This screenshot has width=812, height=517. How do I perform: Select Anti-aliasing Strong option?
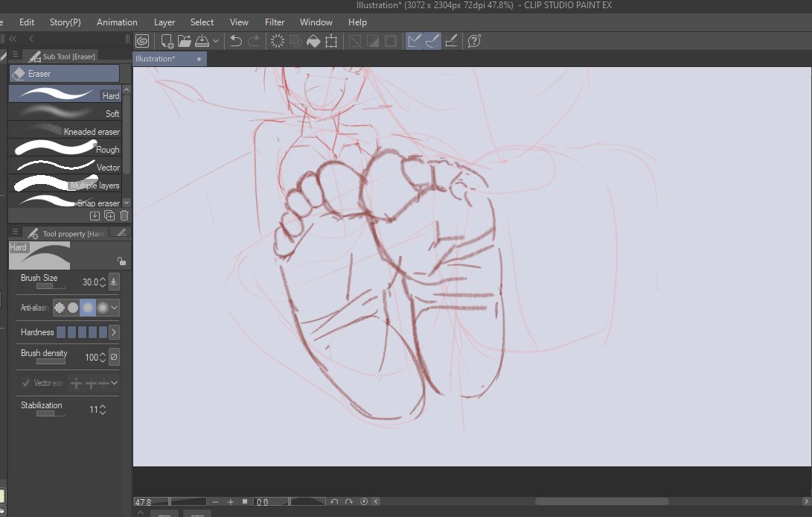(x=103, y=308)
